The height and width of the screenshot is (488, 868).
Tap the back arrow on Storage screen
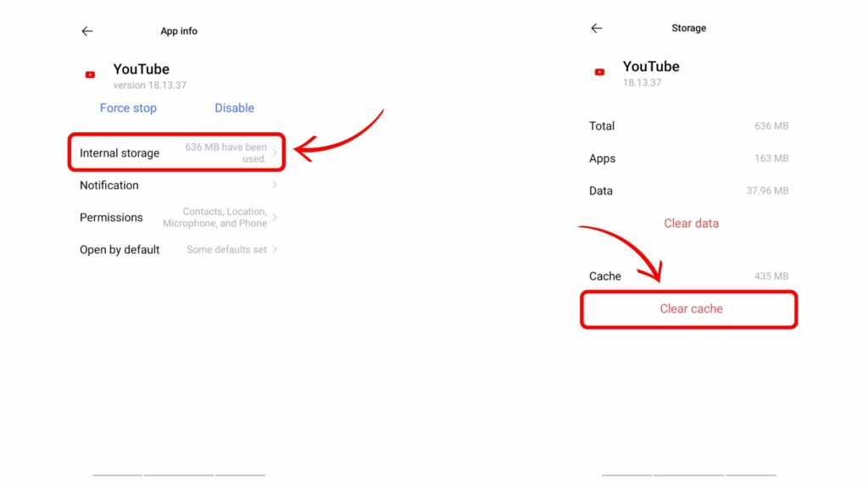click(x=596, y=28)
